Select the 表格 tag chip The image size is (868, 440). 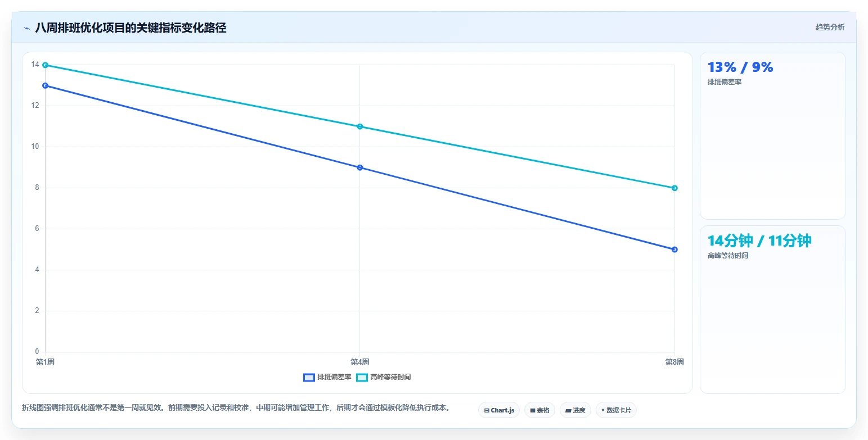539,410
